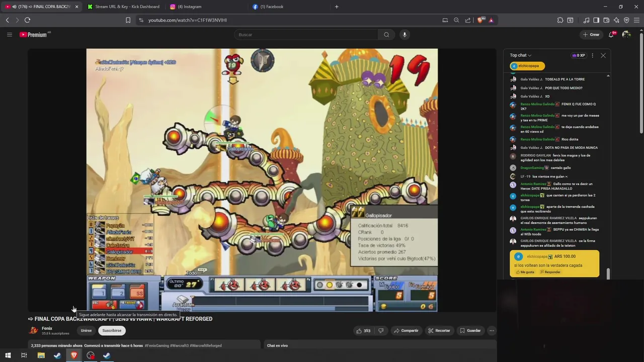The width and height of the screenshot is (644, 362).
Task: Open the Leo AI sparkle icon
Action: (x=616, y=20)
